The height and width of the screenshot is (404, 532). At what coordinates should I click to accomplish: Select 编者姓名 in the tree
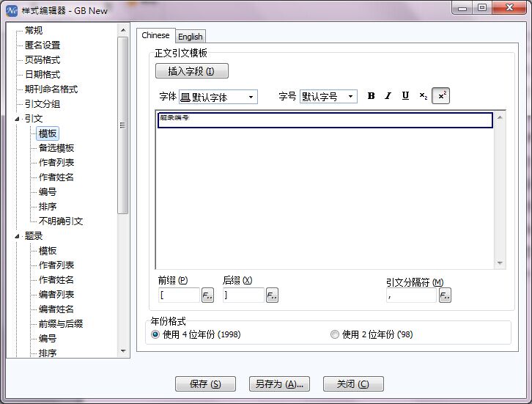coord(56,309)
